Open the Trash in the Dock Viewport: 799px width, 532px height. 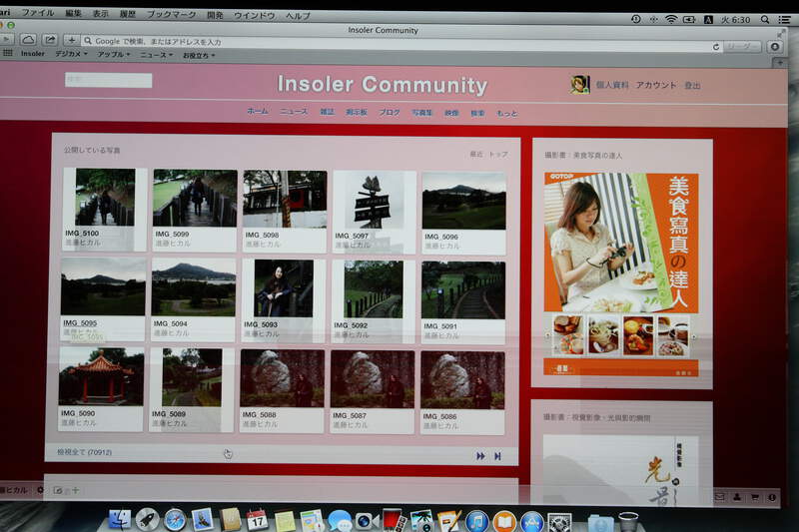627,520
